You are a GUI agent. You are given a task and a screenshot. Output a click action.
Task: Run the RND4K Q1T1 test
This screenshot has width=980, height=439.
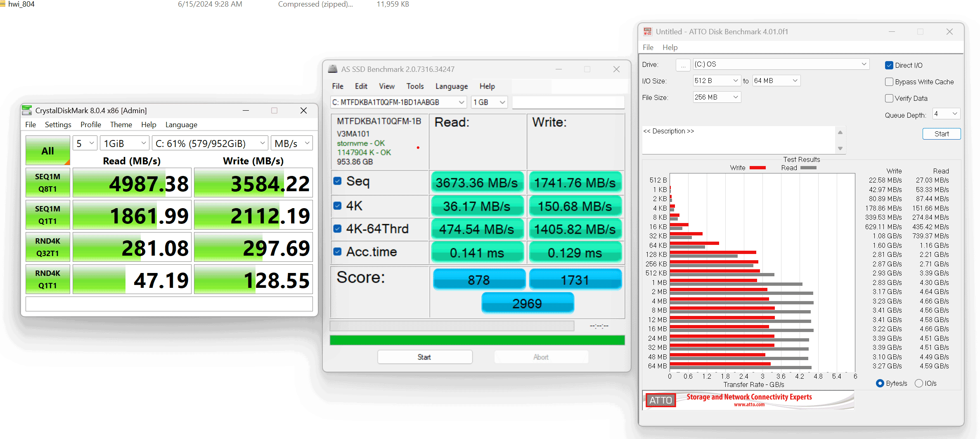click(48, 279)
